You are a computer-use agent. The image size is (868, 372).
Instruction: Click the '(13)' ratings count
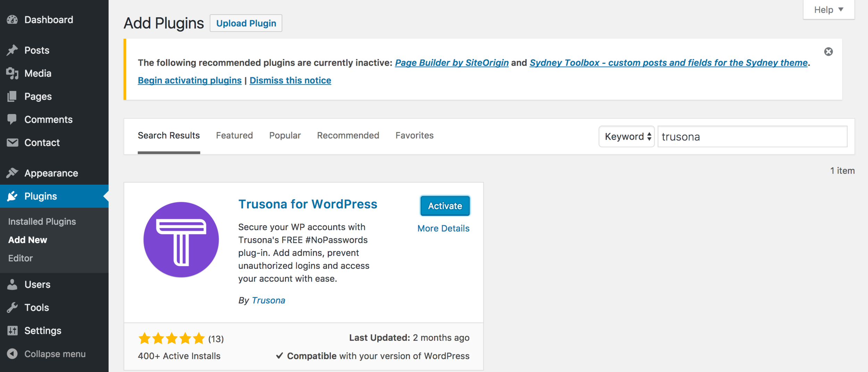(x=216, y=339)
